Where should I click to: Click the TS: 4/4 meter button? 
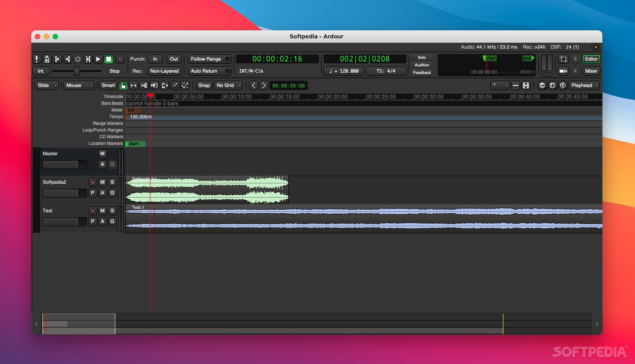tap(386, 71)
